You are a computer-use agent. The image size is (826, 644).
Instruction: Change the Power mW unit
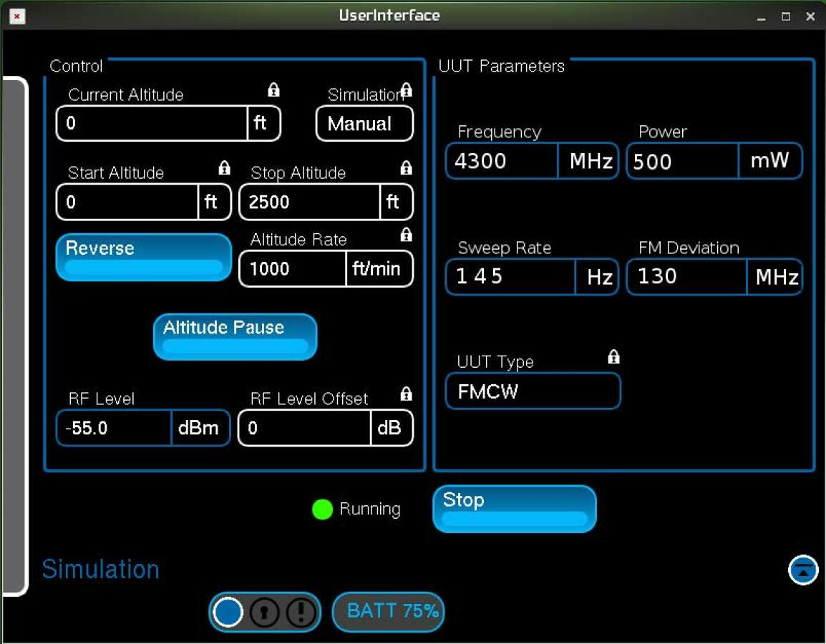(x=770, y=160)
